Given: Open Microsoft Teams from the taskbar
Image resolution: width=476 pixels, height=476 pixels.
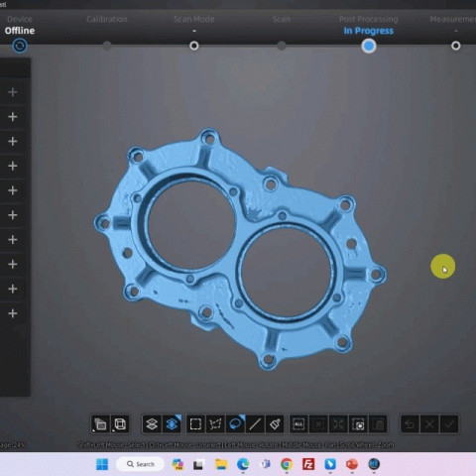Looking at the screenshot, I should [x=265, y=464].
